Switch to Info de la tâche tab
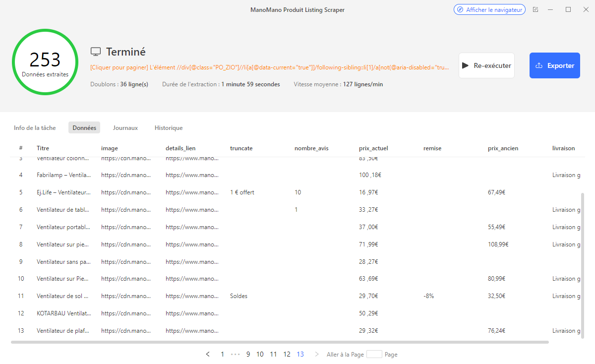This screenshot has height=364, width=595. [35, 128]
